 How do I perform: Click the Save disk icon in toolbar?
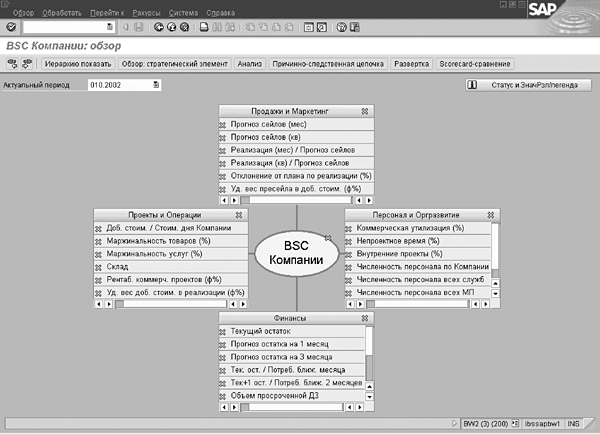point(139,27)
